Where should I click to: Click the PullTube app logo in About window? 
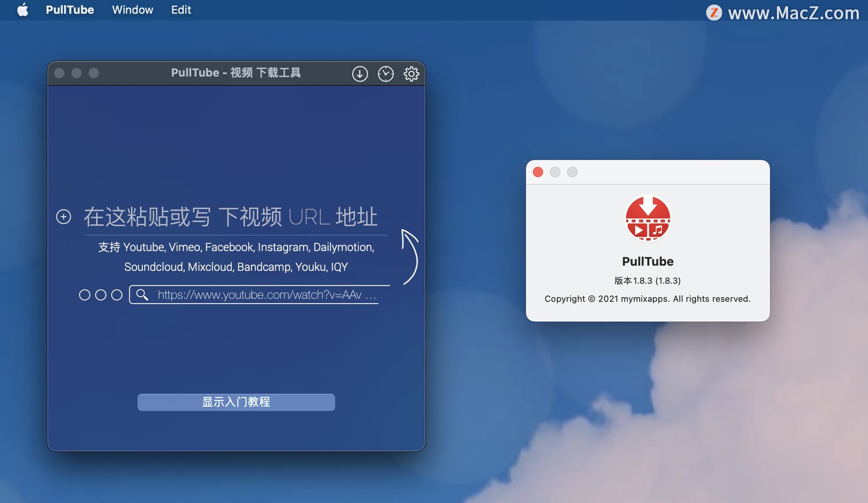[648, 219]
